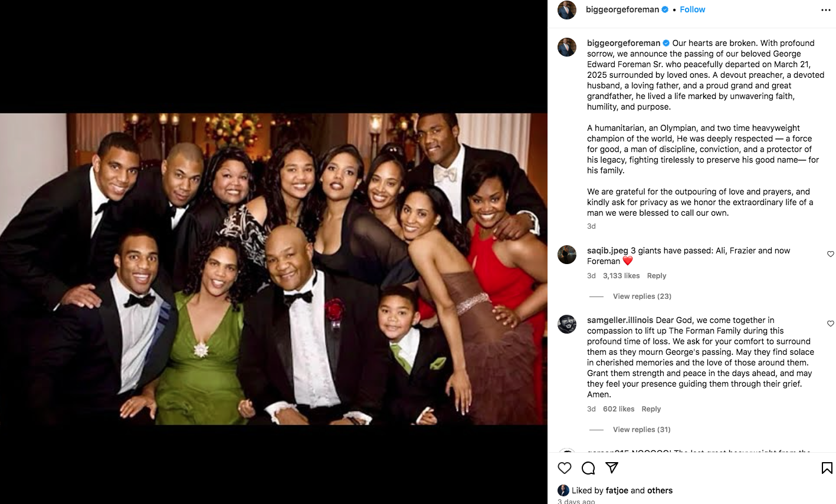Follow the biggeorgeforeman account
This screenshot has height=504, width=836.
click(x=692, y=9)
